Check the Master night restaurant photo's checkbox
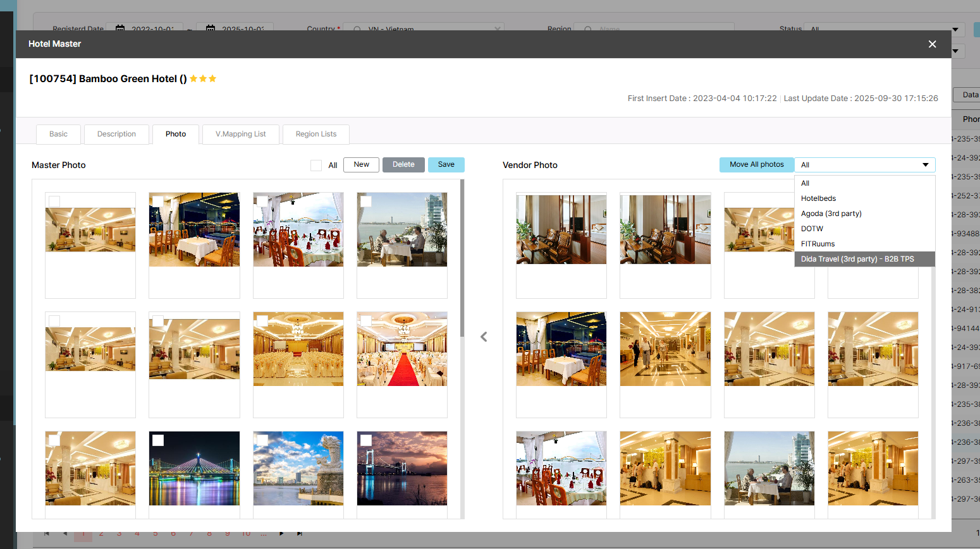The image size is (980, 549). [158, 201]
